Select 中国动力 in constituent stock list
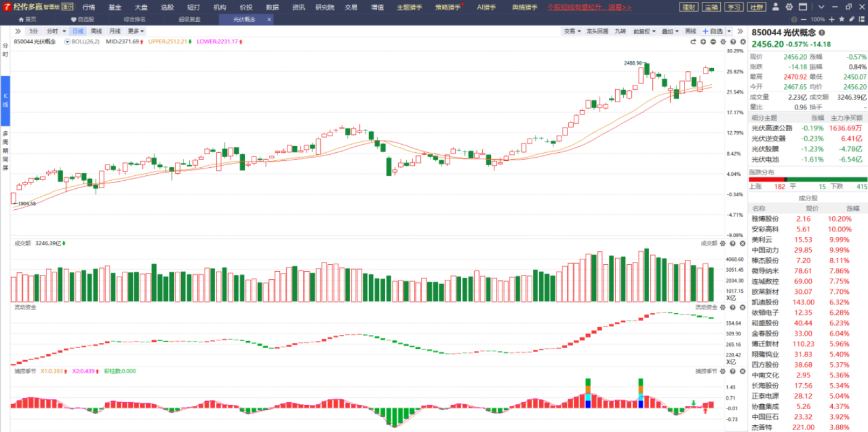868x432 pixels. click(x=764, y=250)
